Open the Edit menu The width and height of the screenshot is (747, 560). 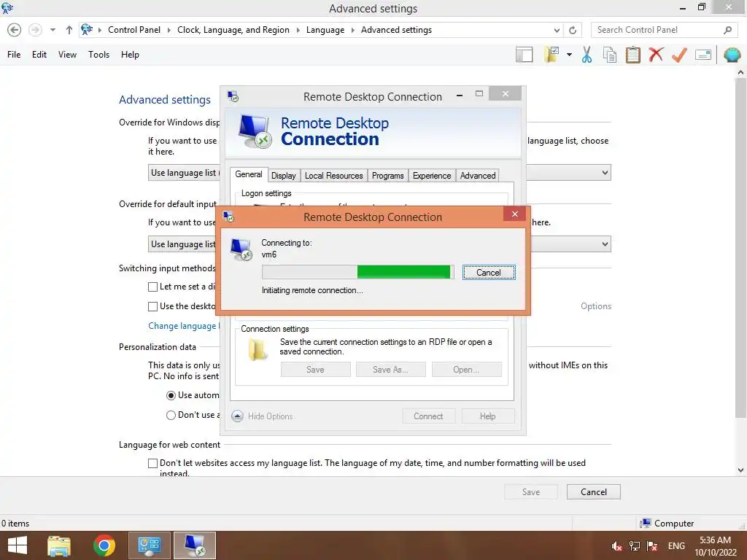pyautogui.click(x=39, y=55)
